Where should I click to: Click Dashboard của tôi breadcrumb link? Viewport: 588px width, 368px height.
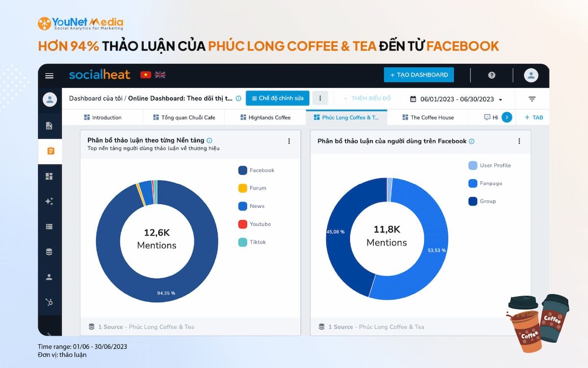tap(96, 99)
